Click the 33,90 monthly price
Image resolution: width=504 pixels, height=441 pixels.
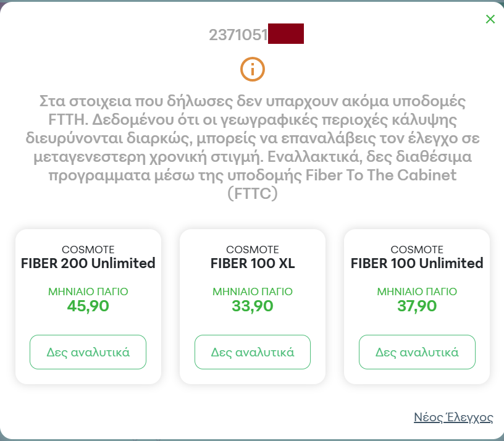pos(253,306)
